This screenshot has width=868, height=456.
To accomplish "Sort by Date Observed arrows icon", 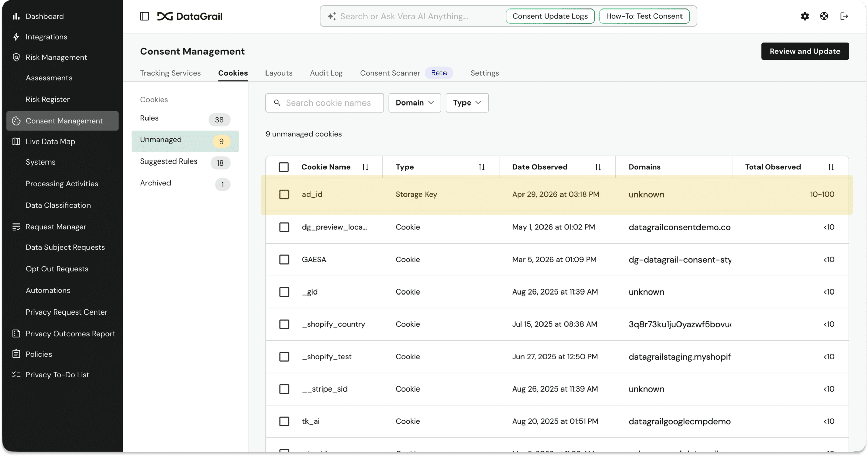I will [598, 167].
